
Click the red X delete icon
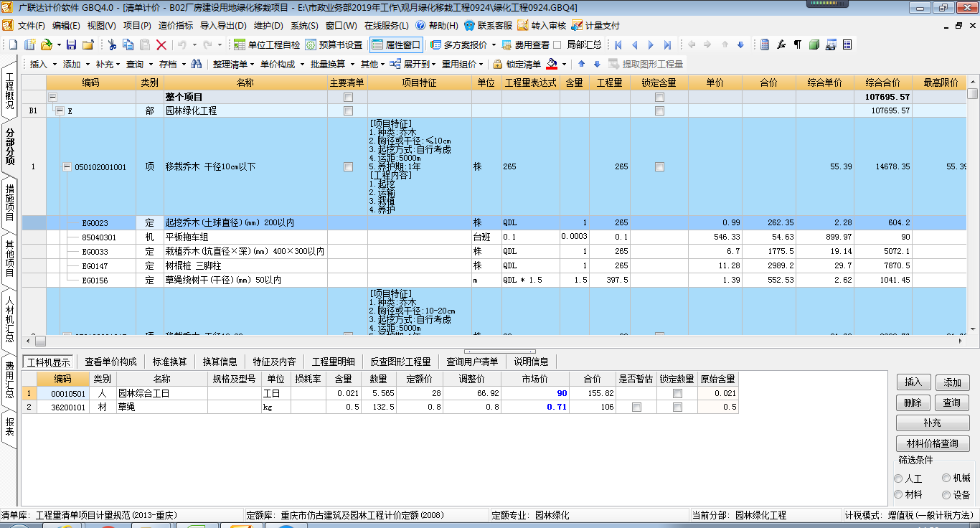click(161, 44)
